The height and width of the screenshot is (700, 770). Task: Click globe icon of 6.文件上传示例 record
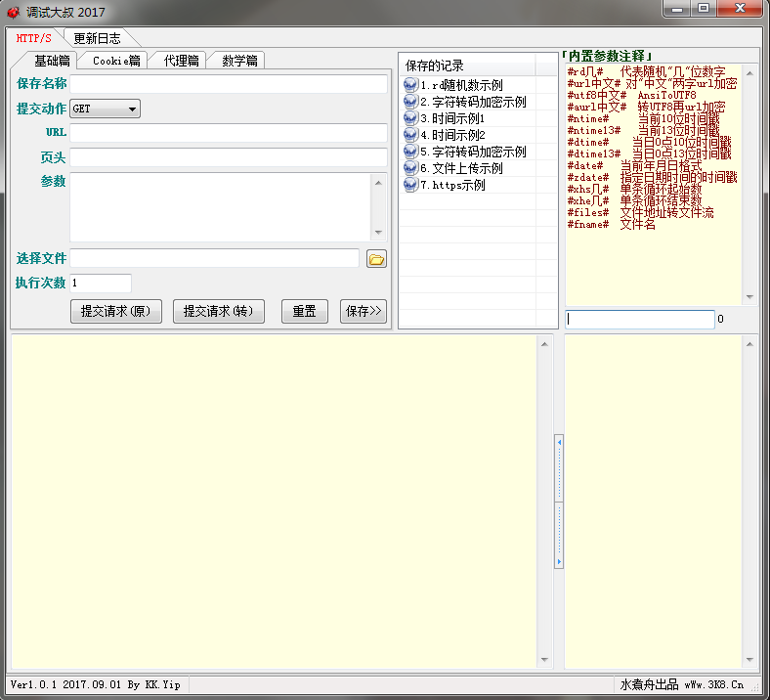tap(410, 168)
